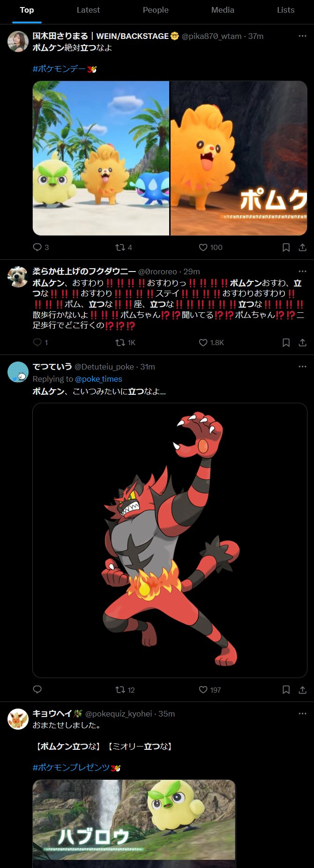The image size is (314, 868).
Task: Bookmark the first post by pika870_wtam
Action: point(286,247)
